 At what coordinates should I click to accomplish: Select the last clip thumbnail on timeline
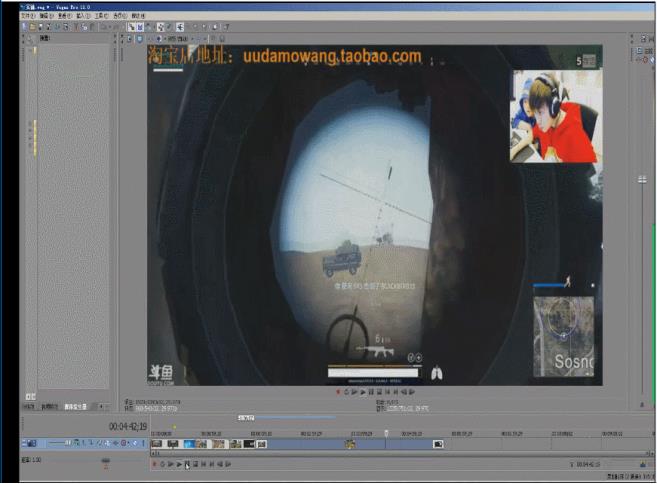pyautogui.click(x=438, y=444)
